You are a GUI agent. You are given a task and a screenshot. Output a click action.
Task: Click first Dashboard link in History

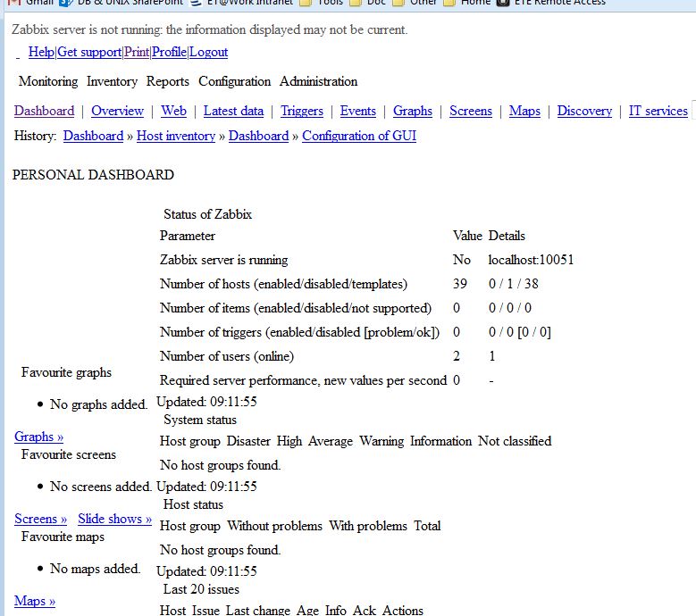pyautogui.click(x=93, y=136)
